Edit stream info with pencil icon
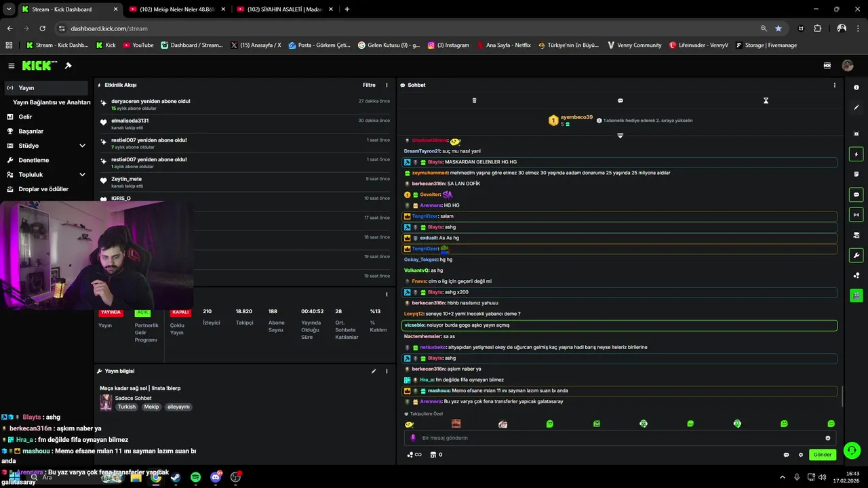This screenshot has width=868, height=488. tap(374, 371)
